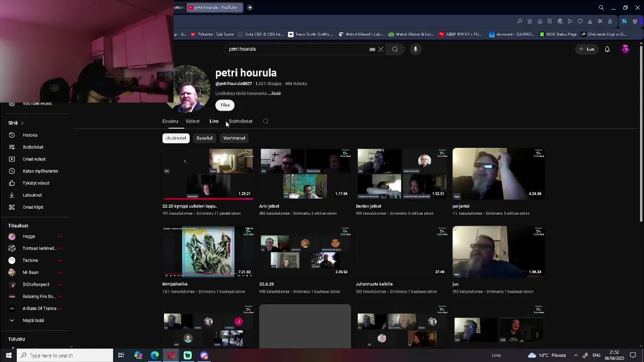This screenshot has width=644, height=362.
Task: Expand channel description via ...lisää
Action: (x=274, y=94)
